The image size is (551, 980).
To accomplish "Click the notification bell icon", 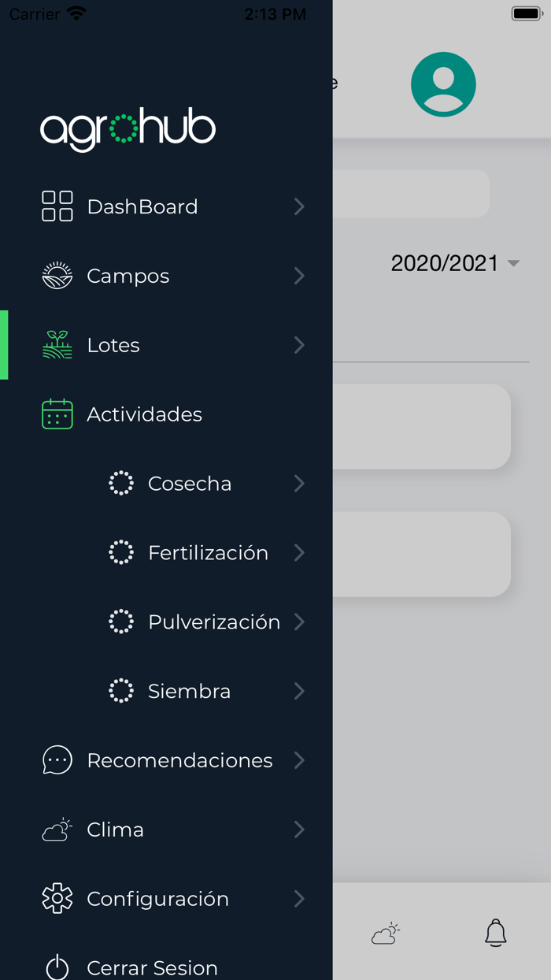I will [x=495, y=934].
